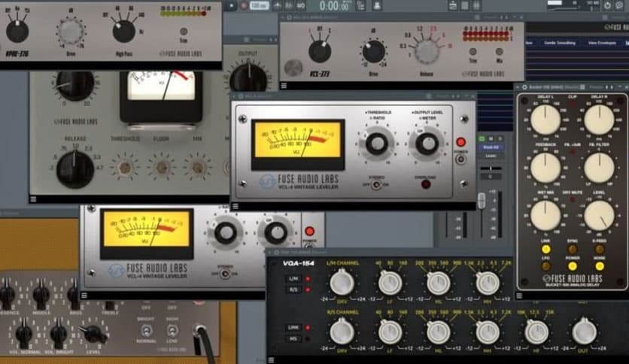Click the Vol. Bright knob on guitar amp
The height and width of the screenshot is (364, 629).
[x=59, y=333]
